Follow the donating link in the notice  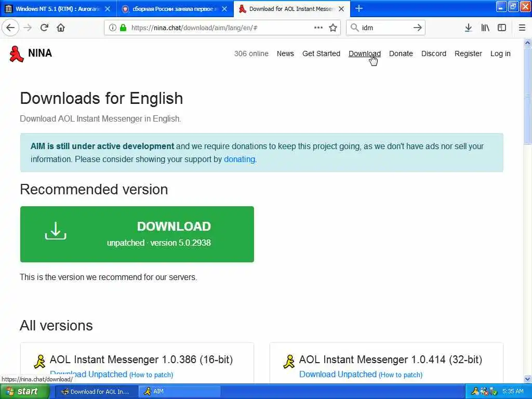(x=240, y=159)
